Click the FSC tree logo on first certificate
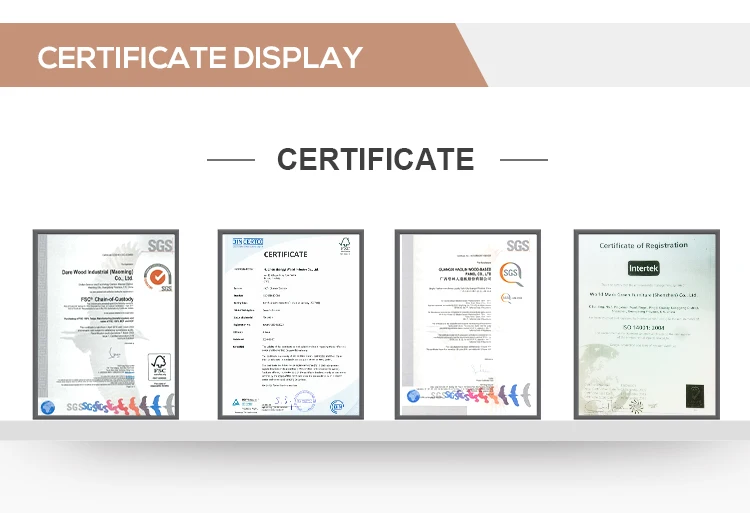Viewport: 750px width, 513px height. 159,367
